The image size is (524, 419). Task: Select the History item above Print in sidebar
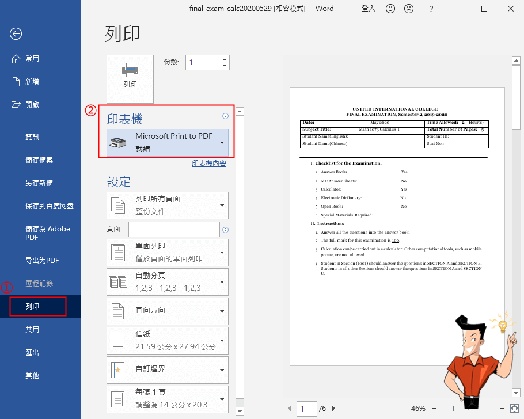[x=40, y=284]
